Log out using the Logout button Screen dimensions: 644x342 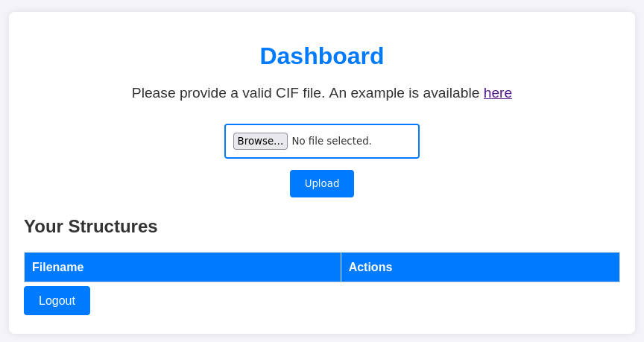(57, 300)
